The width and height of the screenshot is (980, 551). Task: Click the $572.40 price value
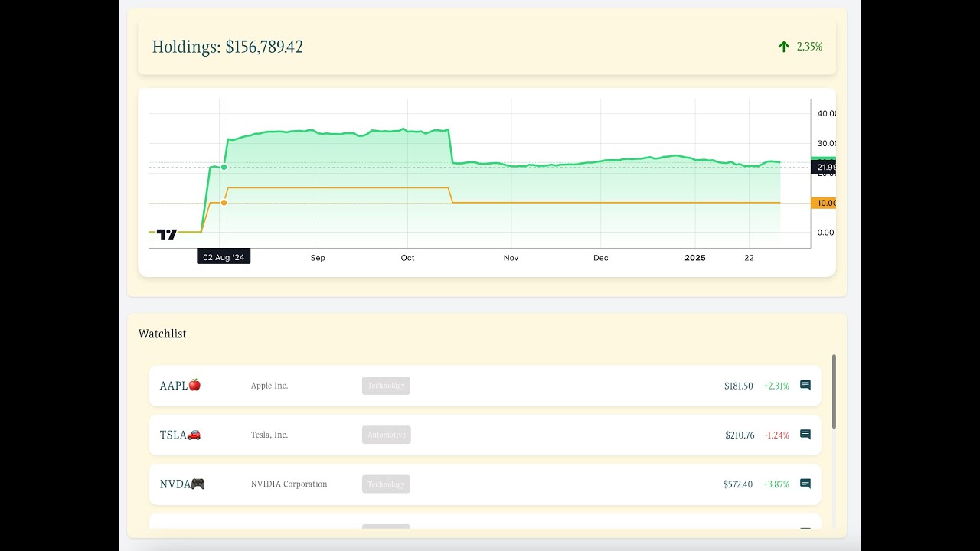[x=738, y=484]
